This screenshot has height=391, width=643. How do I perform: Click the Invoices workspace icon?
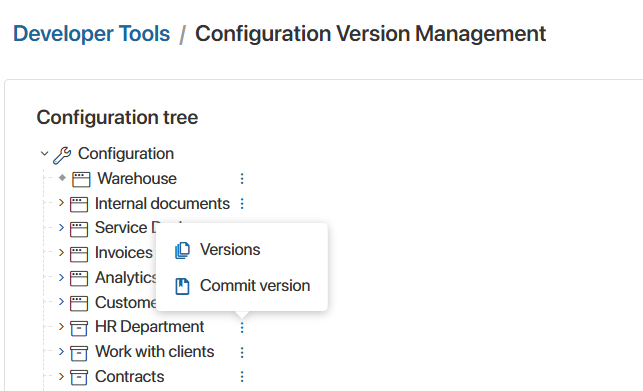point(79,254)
